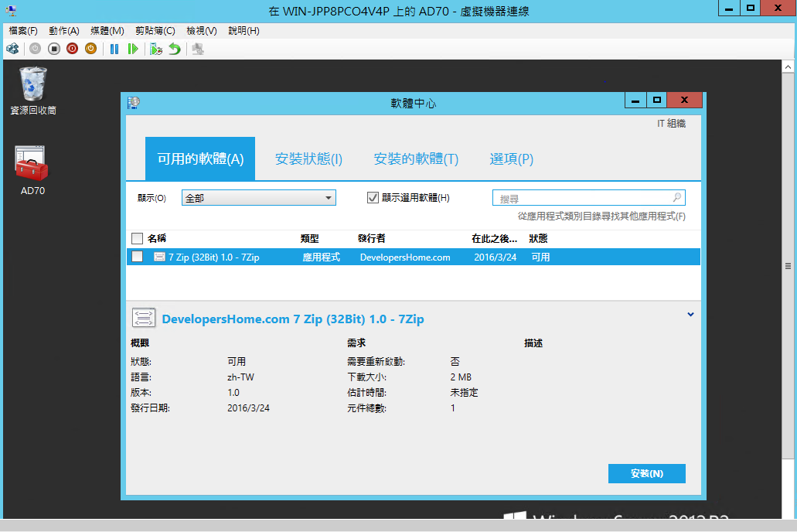
Task: Click the vertical scrollbar up arrow
Action: pyautogui.click(x=788, y=66)
